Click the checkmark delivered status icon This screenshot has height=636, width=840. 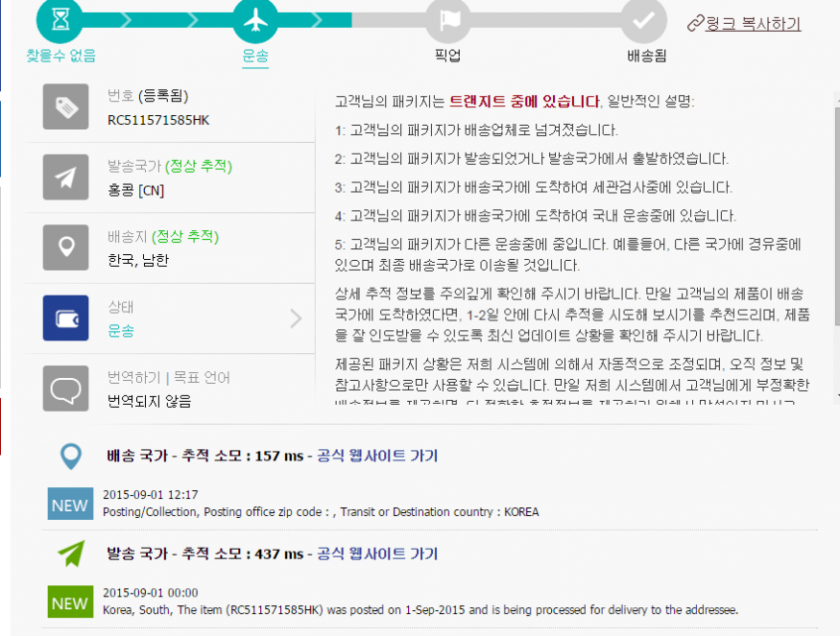click(644, 19)
